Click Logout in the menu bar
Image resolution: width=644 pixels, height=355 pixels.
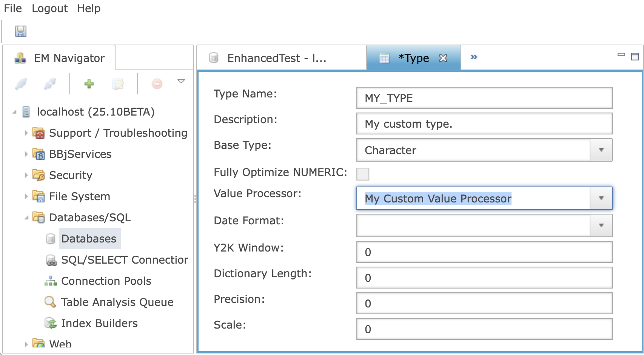pyautogui.click(x=49, y=8)
